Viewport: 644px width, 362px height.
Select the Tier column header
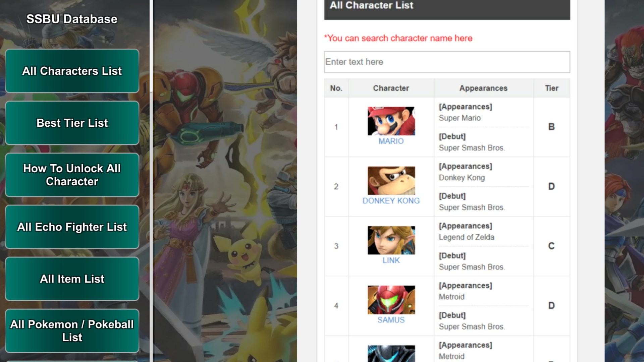click(551, 88)
